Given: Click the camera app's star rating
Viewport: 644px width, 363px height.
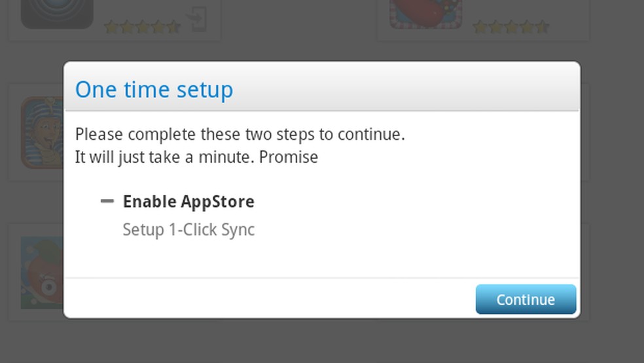Looking at the screenshot, I should point(141,27).
